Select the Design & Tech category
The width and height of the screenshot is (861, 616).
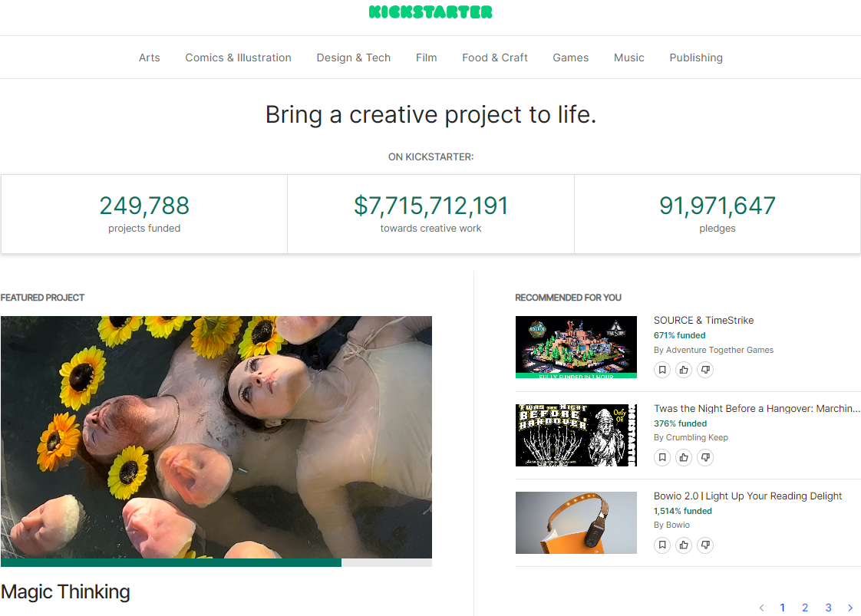[353, 58]
